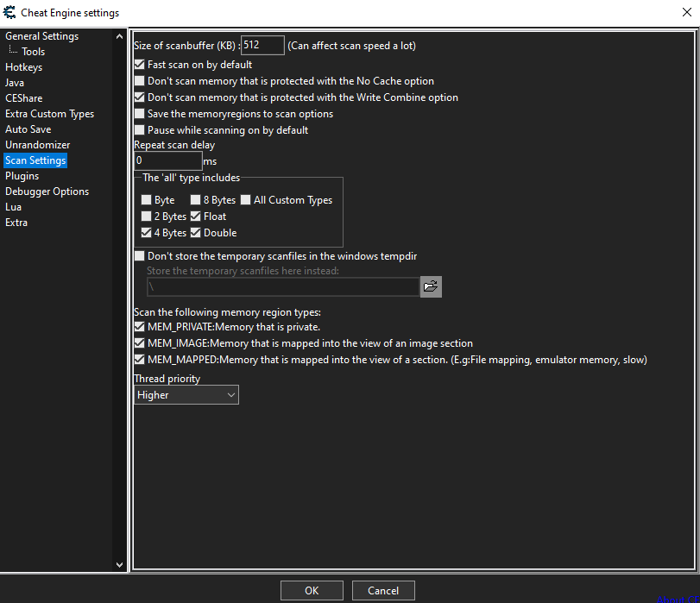Viewport: 700px width, 603px height.
Task: Click the About CE link
Action: tap(678, 599)
